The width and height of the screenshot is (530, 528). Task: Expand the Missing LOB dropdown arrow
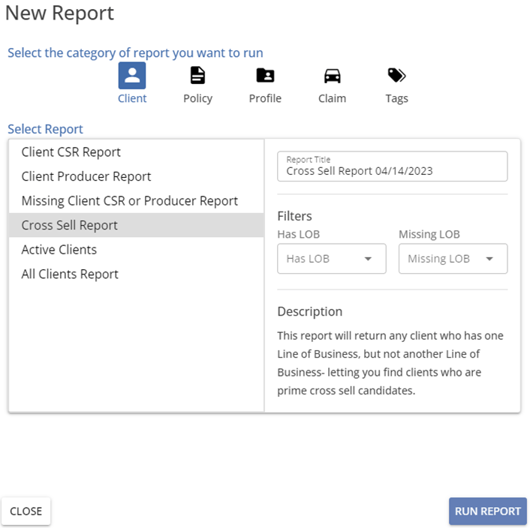point(489,259)
